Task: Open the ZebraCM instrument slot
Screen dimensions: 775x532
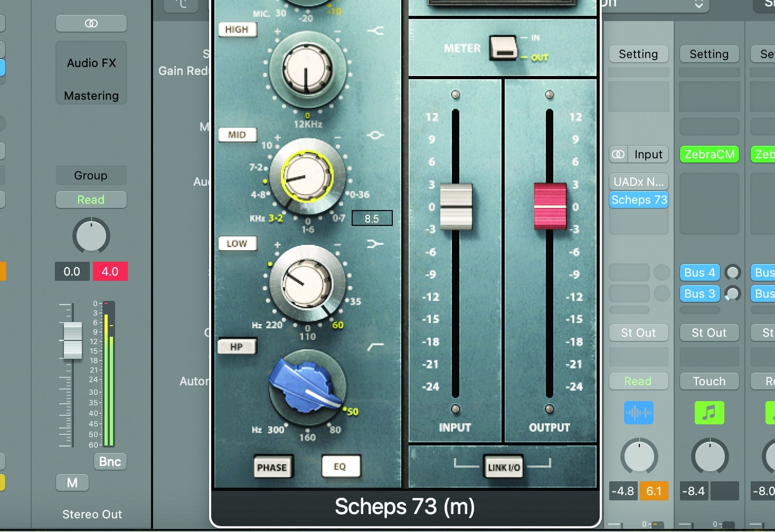Action: [709, 154]
